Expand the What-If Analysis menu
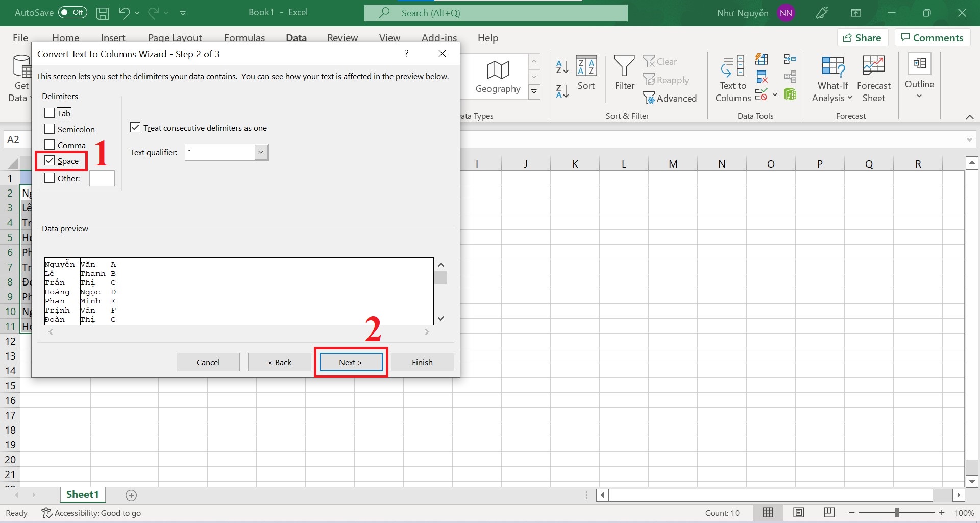Image resolution: width=980 pixels, height=523 pixels. 832,79
